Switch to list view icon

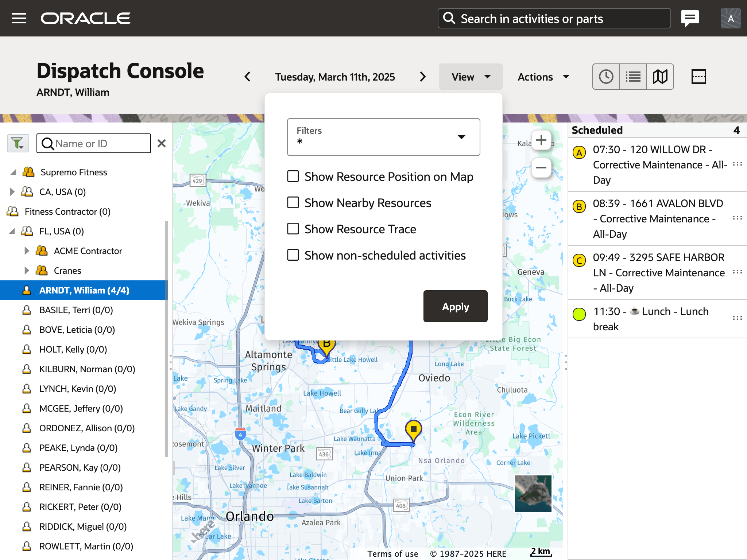click(633, 77)
